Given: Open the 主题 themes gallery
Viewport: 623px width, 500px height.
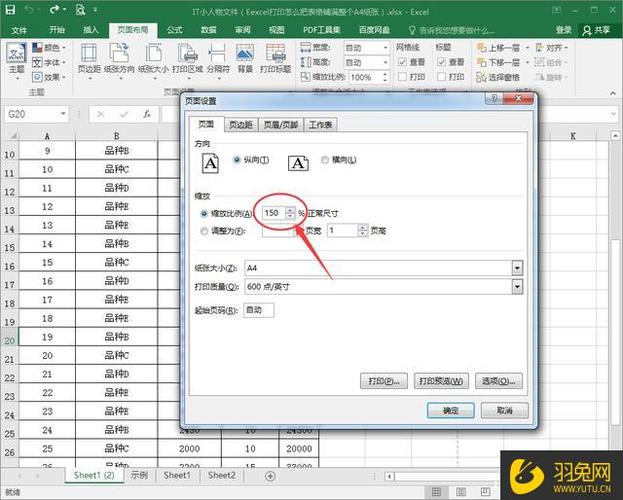Looking at the screenshot, I should pyautogui.click(x=16, y=60).
